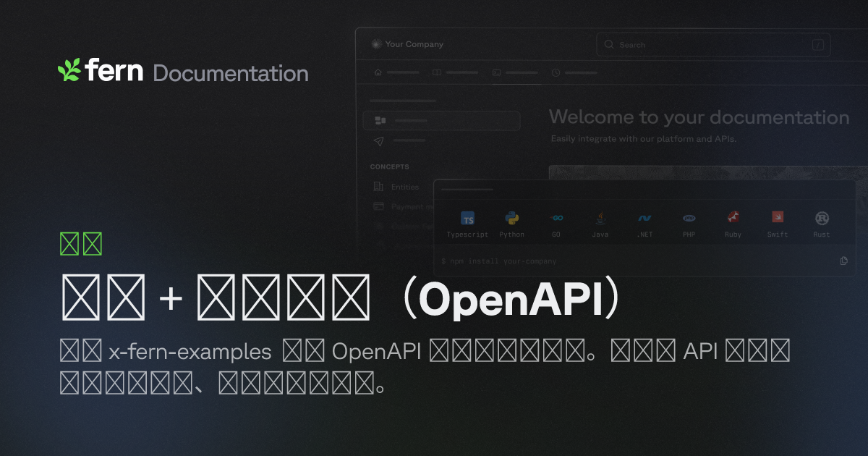Click Easily integrate with our platform text

click(643, 138)
